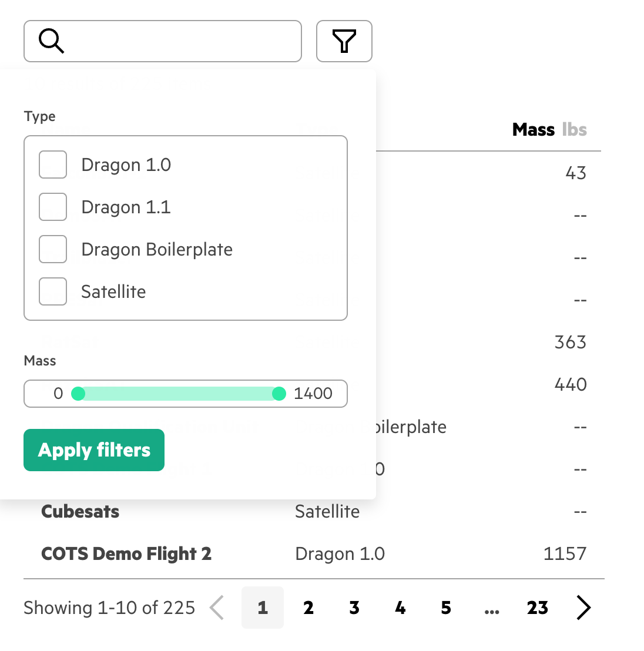This screenshot has width=644, height=651.
Task: Enable the Dragon 1.1 filter checkbox
Action: pyautogui.click(x=53, y=207)
